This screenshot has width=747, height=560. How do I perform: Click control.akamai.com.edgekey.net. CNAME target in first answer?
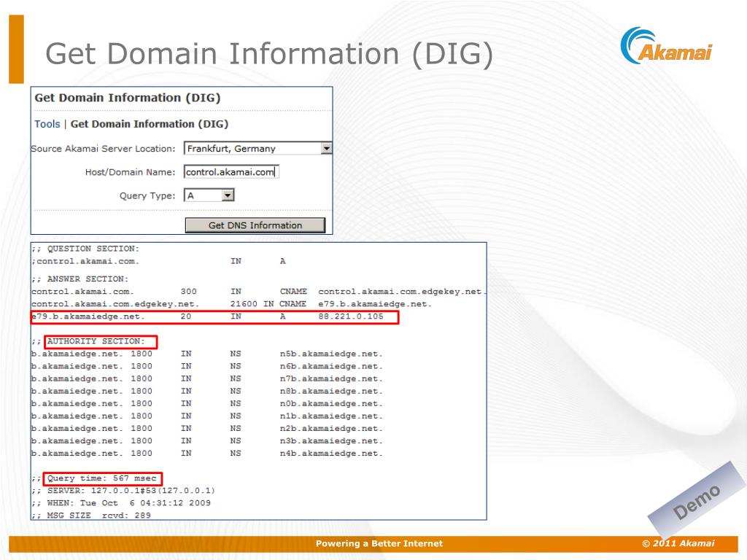[x=402, y=292]
